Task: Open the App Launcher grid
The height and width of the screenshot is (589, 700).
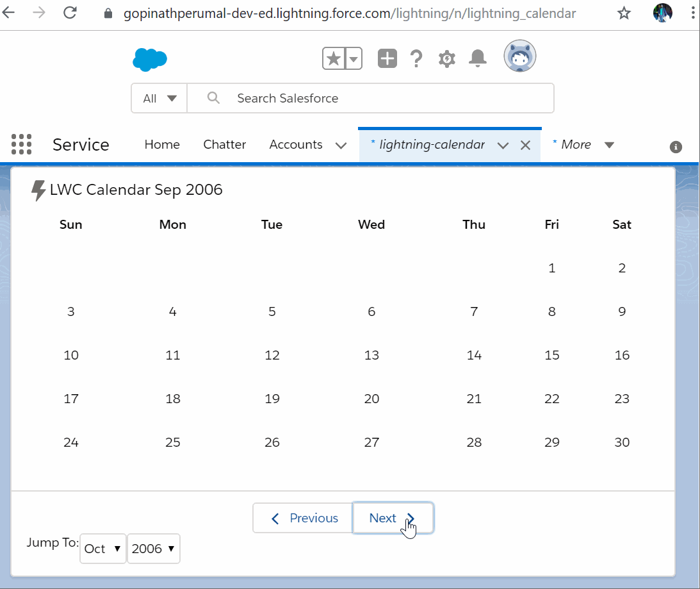Action: 21,144
